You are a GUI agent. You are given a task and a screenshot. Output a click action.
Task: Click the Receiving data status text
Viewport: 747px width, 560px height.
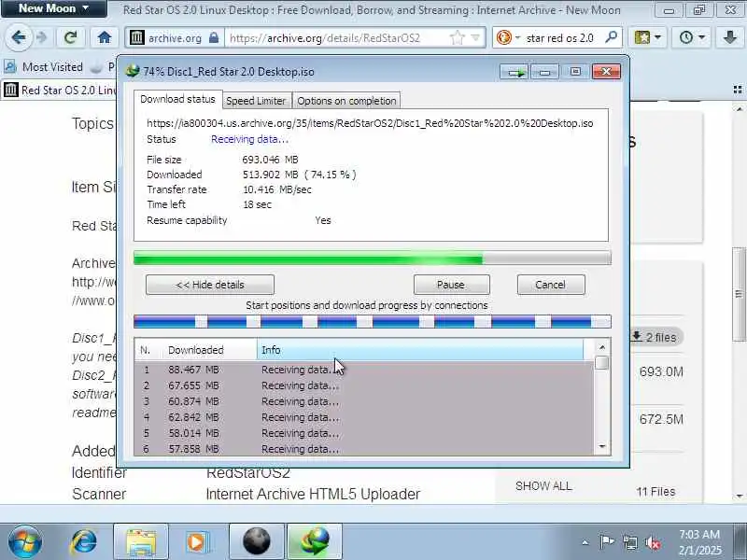coord(249,139)
